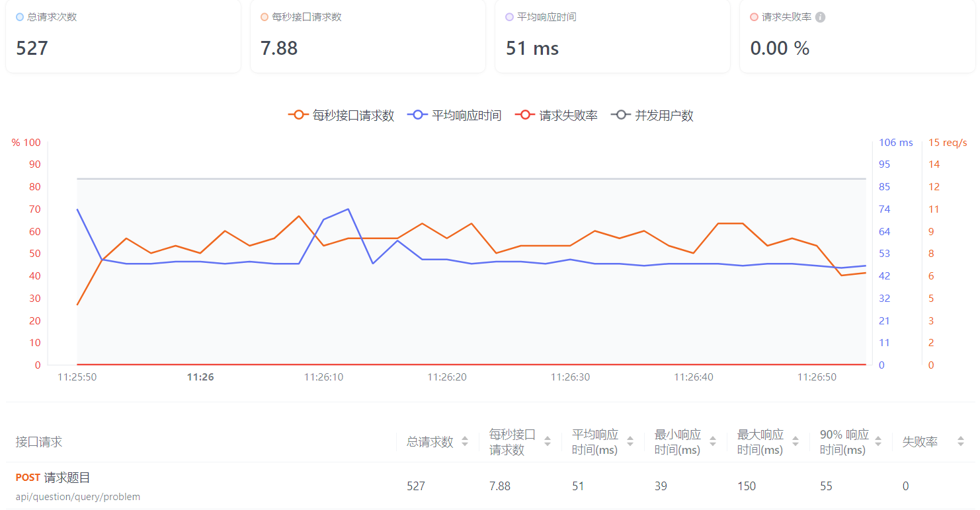The height and width of the screenshot is (510, 980).
Task: Click the api/question/query/problem path text
Action: [78, 497]
